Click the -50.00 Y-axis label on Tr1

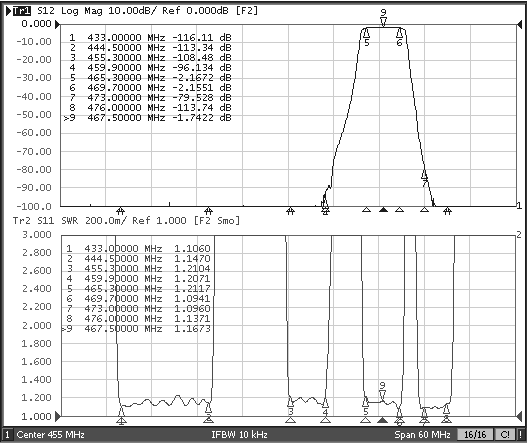[x=34, y=114]
